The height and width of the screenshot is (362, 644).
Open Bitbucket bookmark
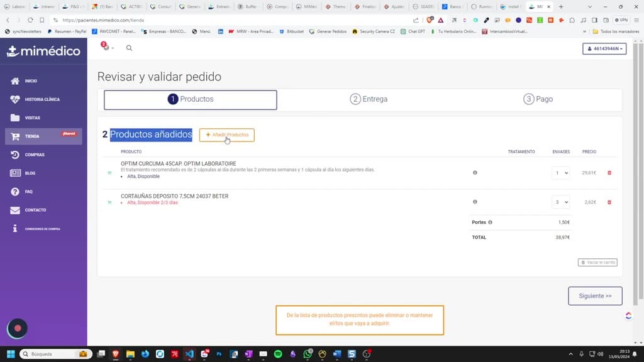pyautogui.click(x=292, y=31)
